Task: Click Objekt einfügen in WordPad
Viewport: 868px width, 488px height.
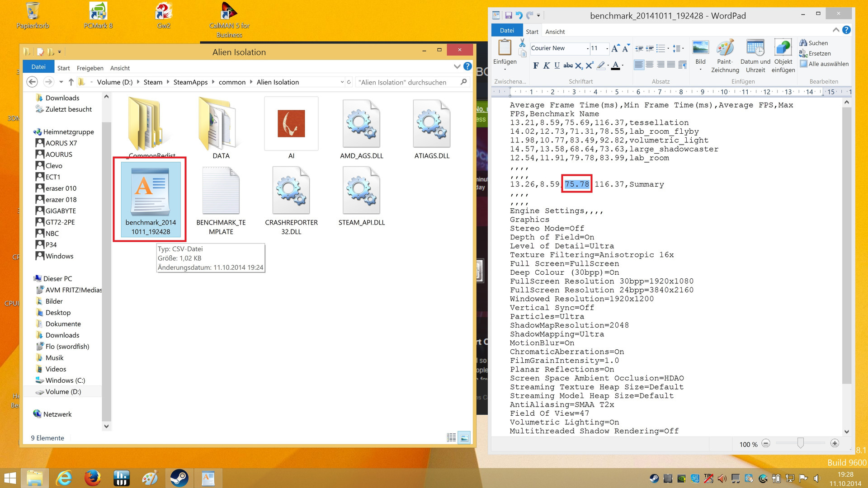Action: coord(783,56)
